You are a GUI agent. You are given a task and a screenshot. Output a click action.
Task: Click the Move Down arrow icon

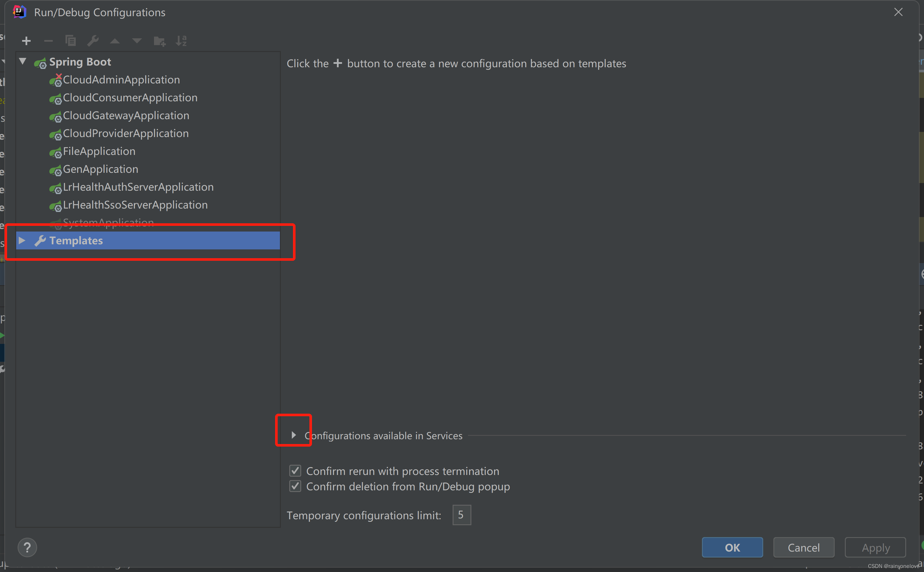137,41
